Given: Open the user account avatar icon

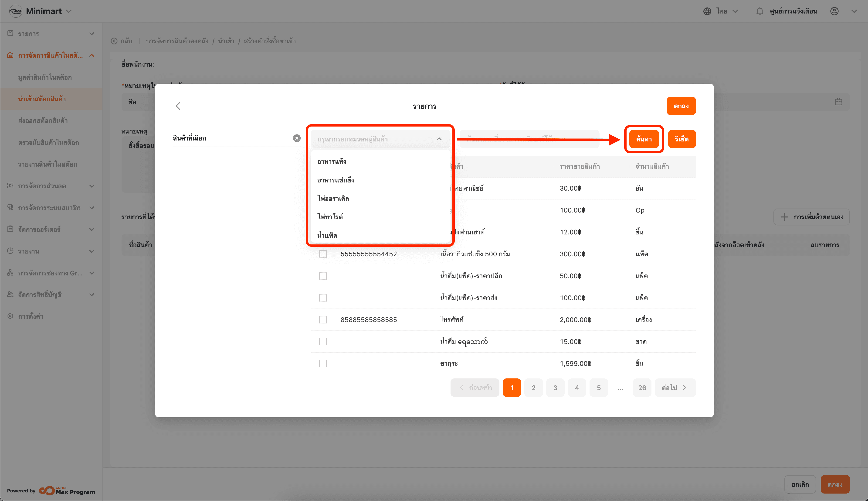Looking at the screenshot, I should (x=834, y=11).
